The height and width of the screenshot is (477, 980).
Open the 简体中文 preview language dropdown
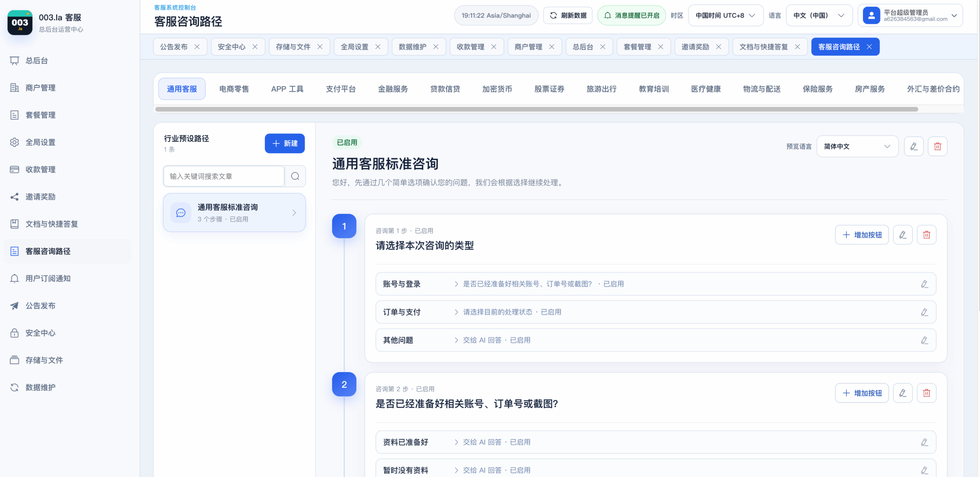tap(857, 146)
